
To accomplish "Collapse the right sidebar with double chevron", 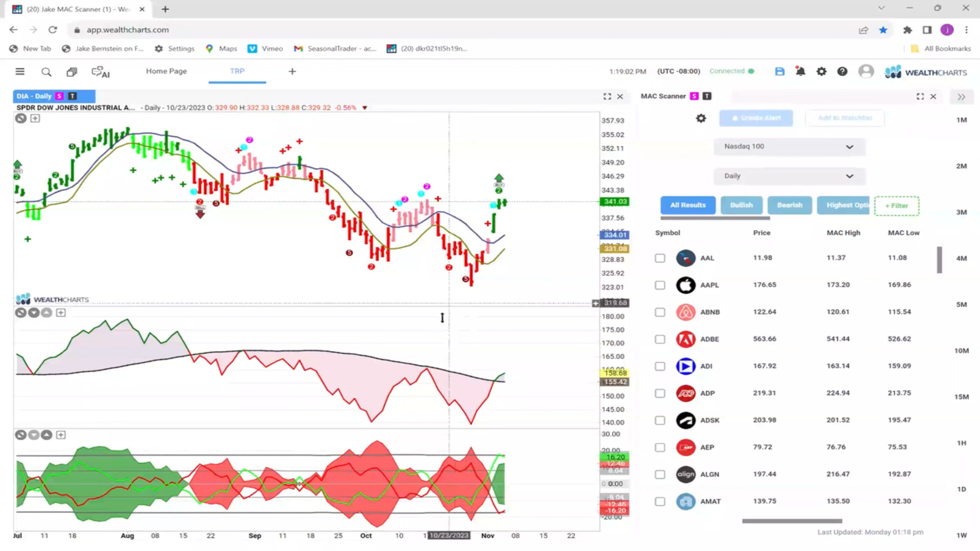I will [x=961, y=97].
